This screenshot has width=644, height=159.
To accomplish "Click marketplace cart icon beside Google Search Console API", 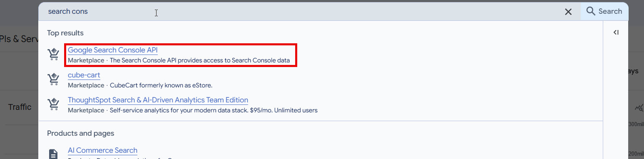I will (x=53, y=55).
